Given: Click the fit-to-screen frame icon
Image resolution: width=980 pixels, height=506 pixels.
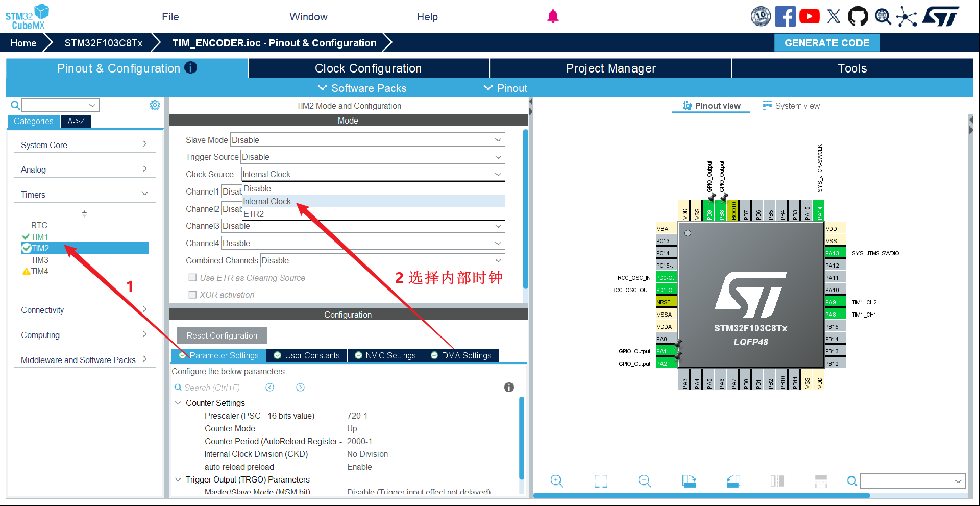Looking at the screenshot, I should pyautogui.click(x=601, y=481).
